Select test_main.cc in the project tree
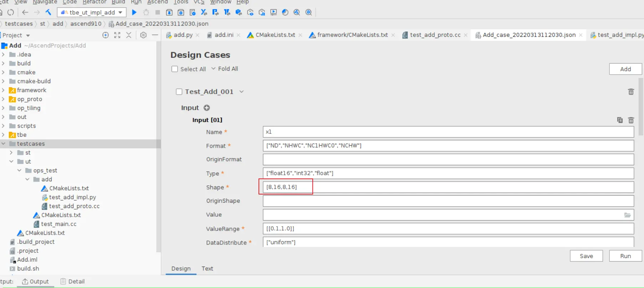 [x=58, y=224]
